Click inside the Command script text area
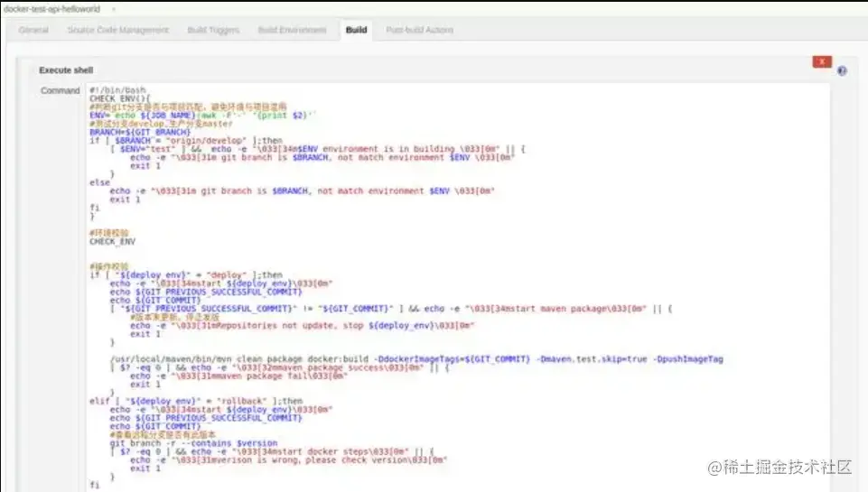 pyautogui.click(x=458, y=287)
